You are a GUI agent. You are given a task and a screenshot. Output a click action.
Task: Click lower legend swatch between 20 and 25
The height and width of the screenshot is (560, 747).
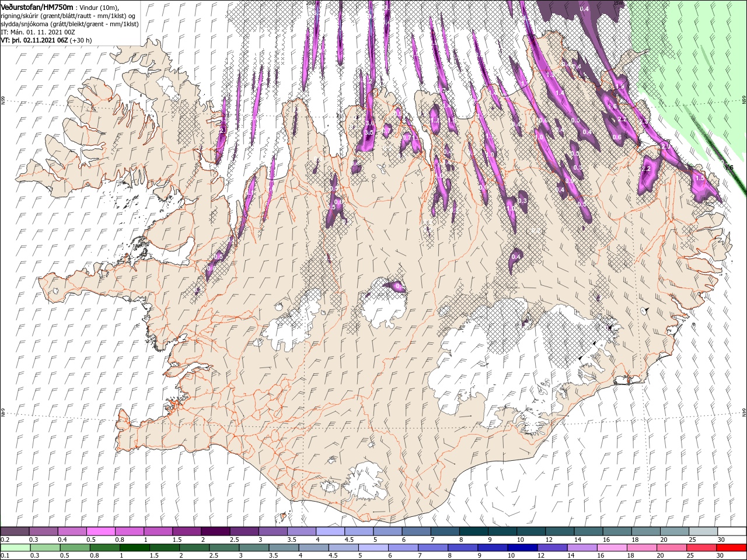pyautogui.click(x=671, y=548)
